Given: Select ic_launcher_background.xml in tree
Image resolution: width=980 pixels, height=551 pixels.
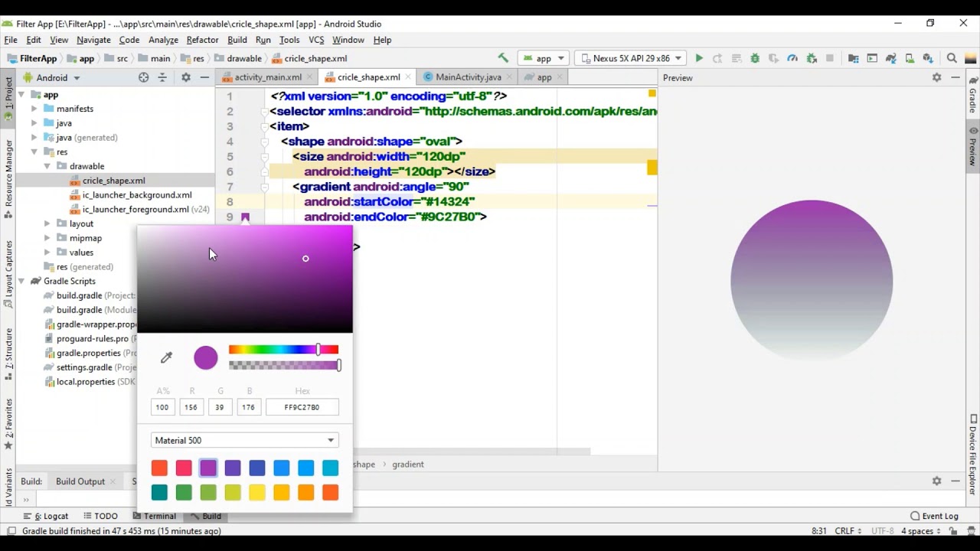Looking at the screenshot, I should [137, 195].
